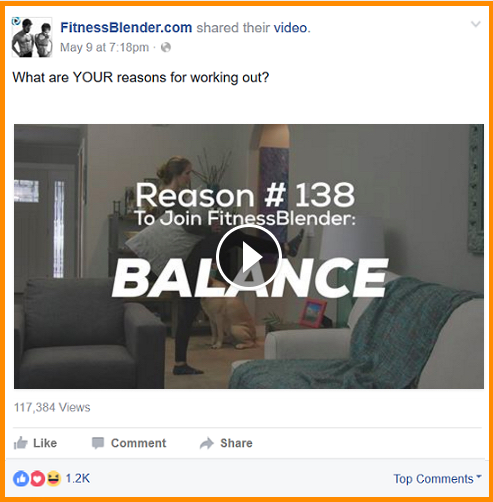Click the blue Like reaction icon
Image resolution: width=493 pixels, height=502 pixels.
(21, 479)
